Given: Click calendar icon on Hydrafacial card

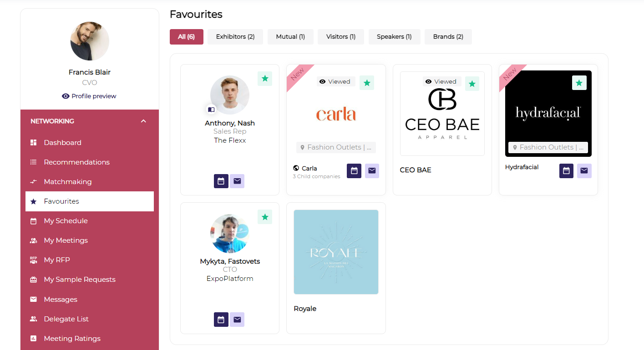Looking at the screenshot, I should coord(566,170).
